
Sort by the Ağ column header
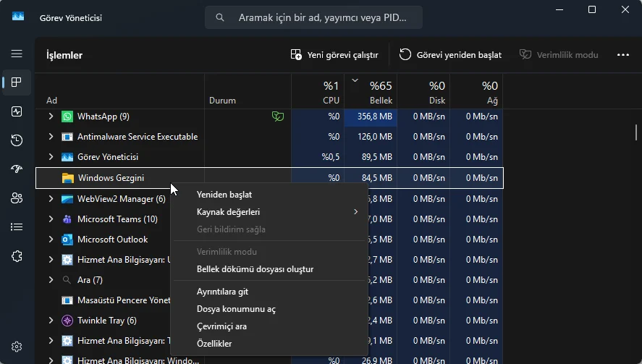coord(476,91)
